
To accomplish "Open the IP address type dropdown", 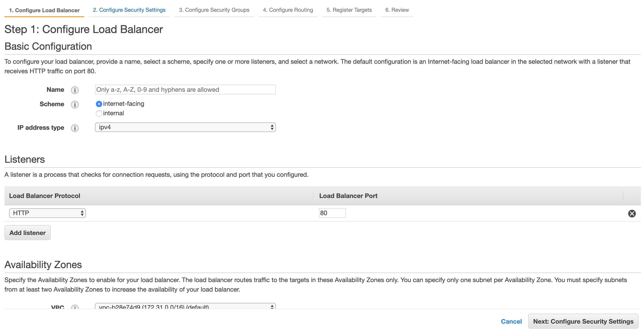I will pyautogui.click(x=185, y=127).
